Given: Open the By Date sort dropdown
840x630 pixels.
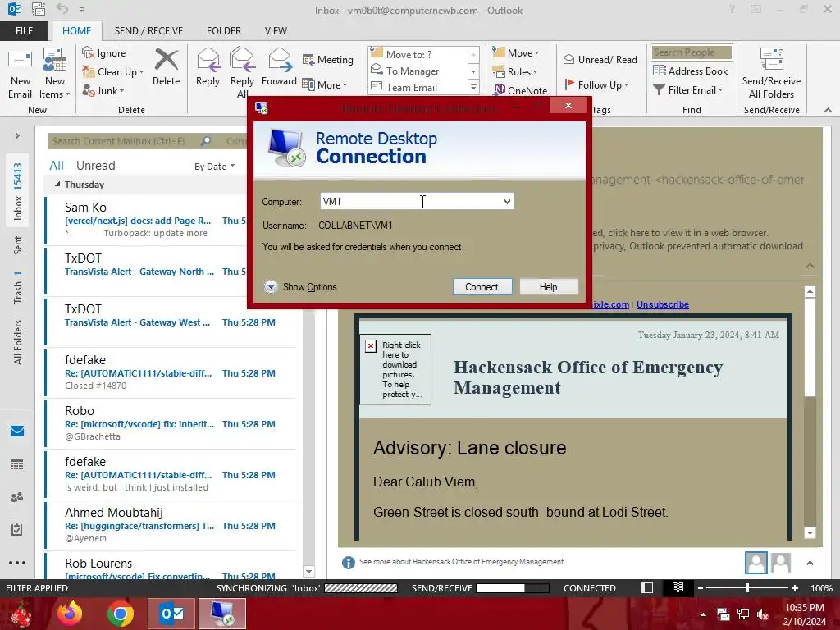Looking at the screenshot, I should pyautogui.click(x=214, y=167).
